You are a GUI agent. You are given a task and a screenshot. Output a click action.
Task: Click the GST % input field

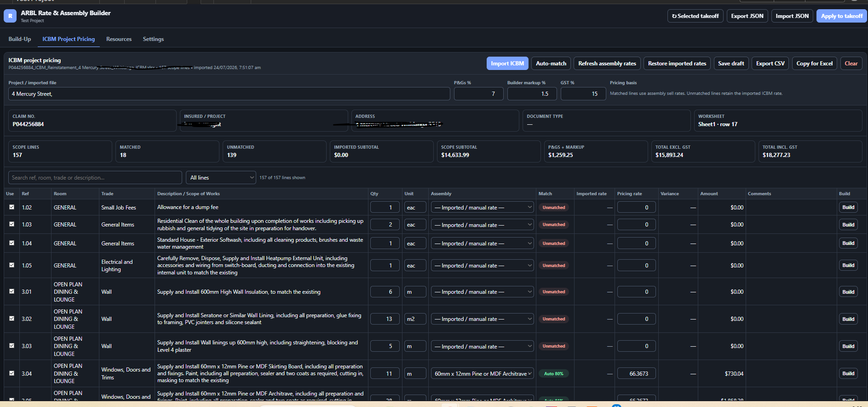583,94
